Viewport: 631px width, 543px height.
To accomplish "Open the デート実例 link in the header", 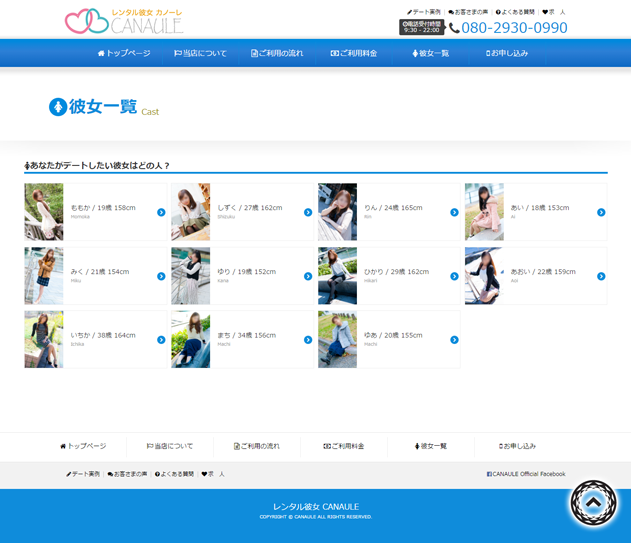I will click(x=424, y=12).
